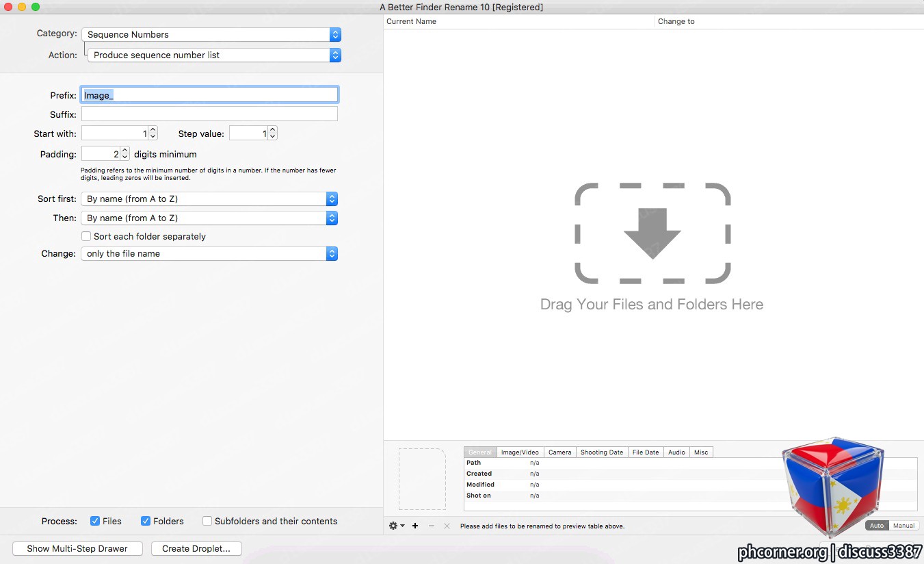
Task: Switch preview mode to Auto
Action: 877,526
